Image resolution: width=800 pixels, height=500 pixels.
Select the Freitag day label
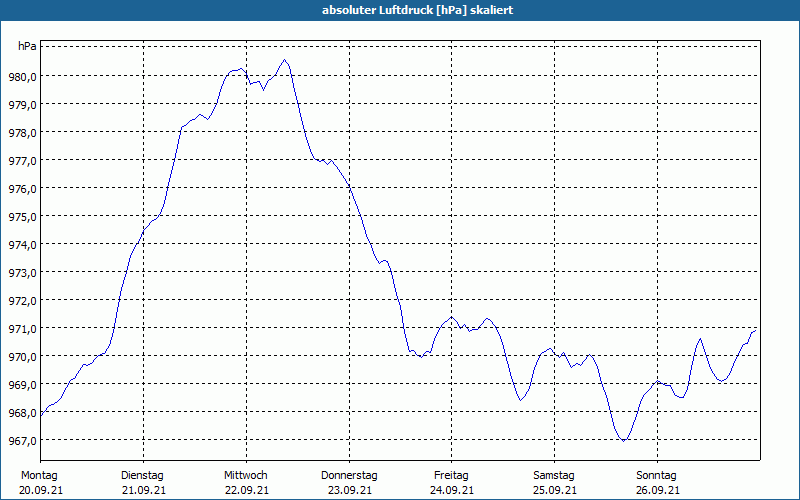(452, 476)
